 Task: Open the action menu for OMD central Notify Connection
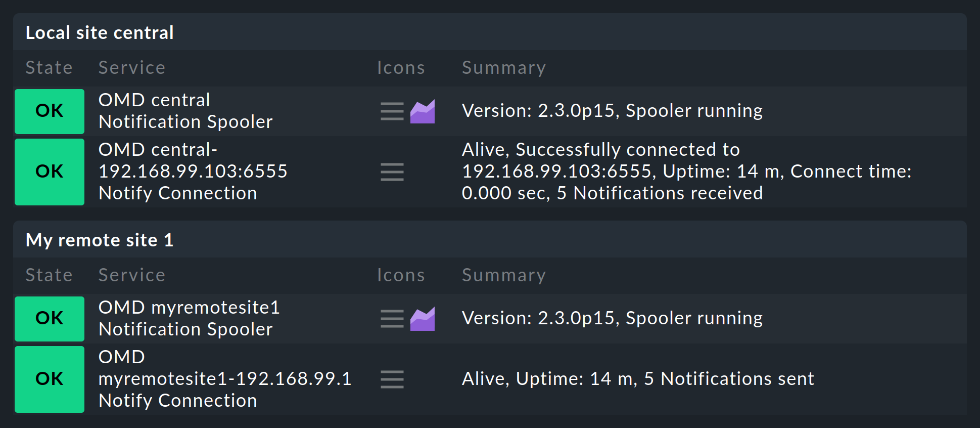(392, 172)
